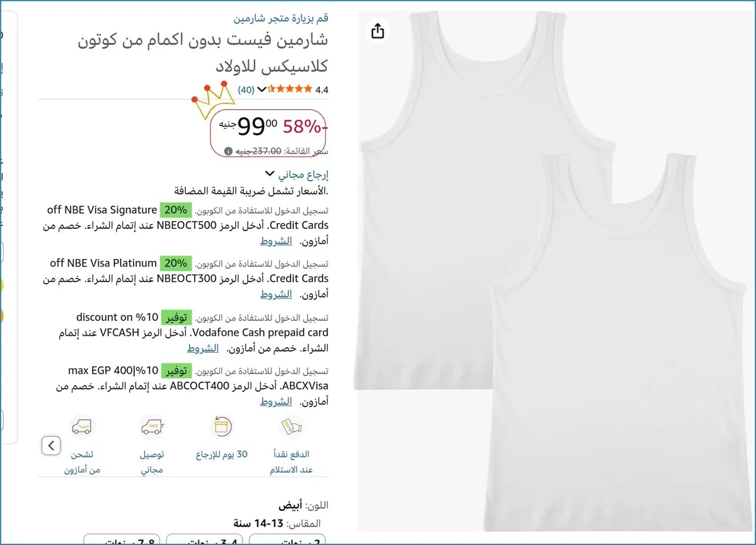This screenshot has width=756, height=545.
Task: Click the star rating icons
Action: click(x=291, y=89)
